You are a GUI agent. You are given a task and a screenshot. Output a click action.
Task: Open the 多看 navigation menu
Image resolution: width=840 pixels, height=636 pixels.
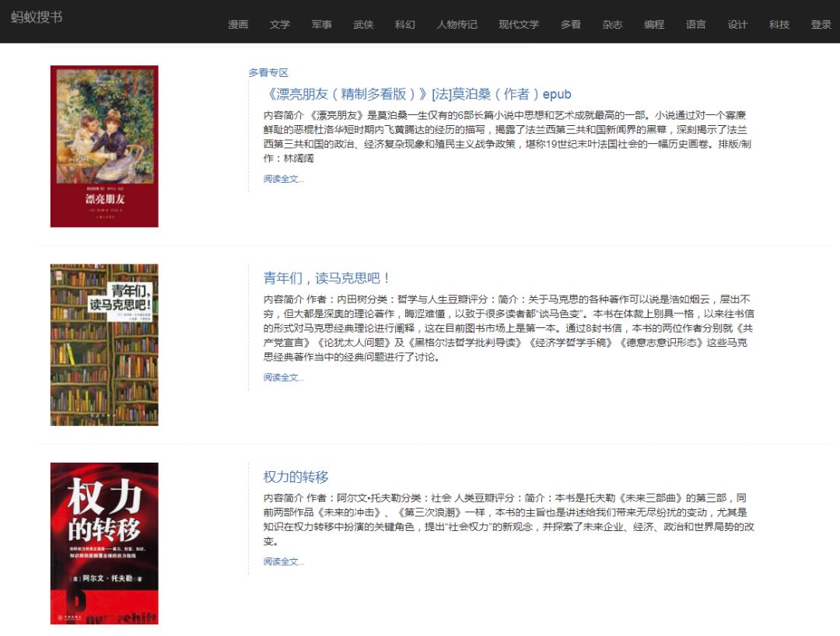point(570,24)
